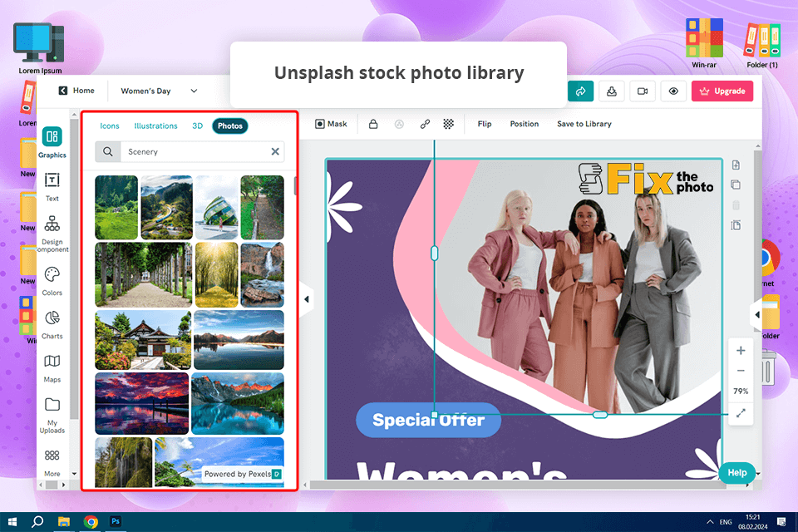The height and width of the screenshot is (532, 798).
Task: Go back Home
Action: (x=76, y=91)
